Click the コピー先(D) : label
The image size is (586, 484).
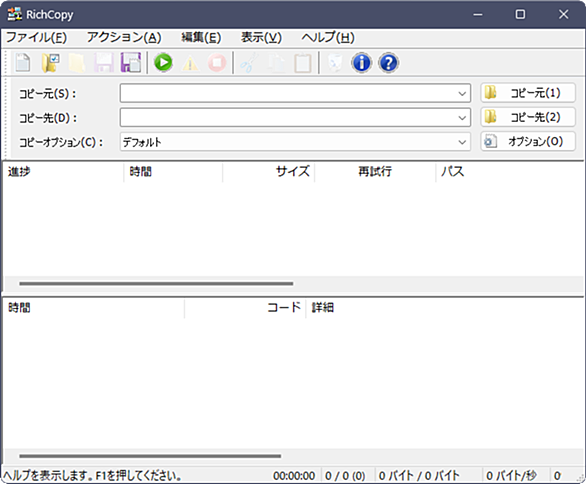pyautogui.click(x=48, y=118)
